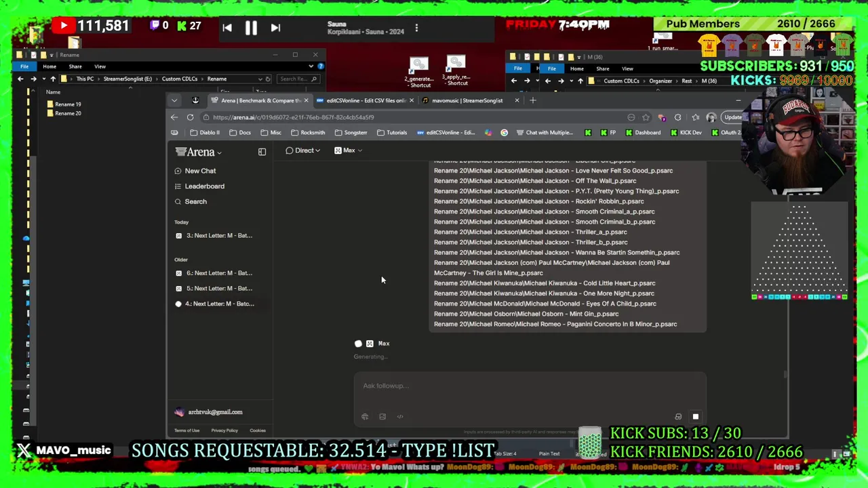Select Rename 19 folder in explorer
The image size is (868, 488).
coord(64,104)
